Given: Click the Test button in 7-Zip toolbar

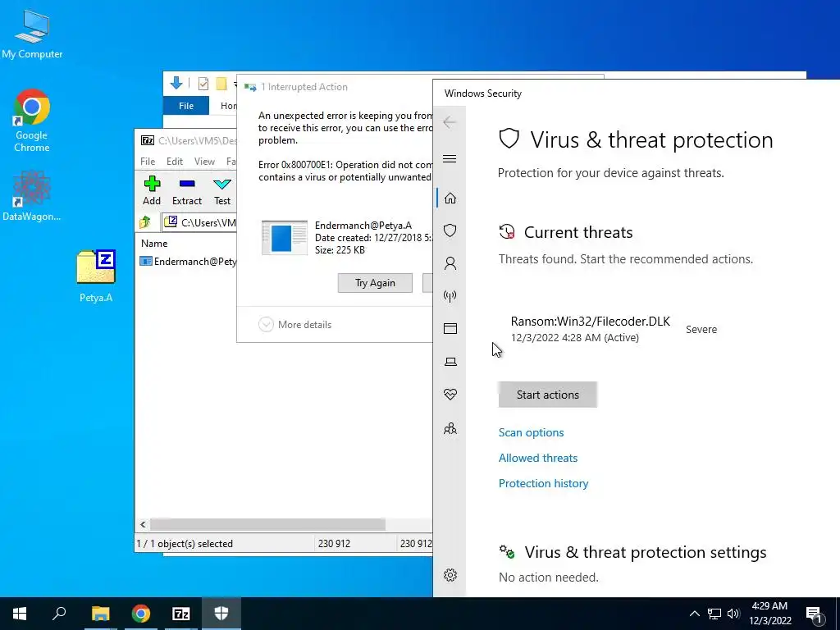Looking at the screenshot, I should click(x=222, y=190).
